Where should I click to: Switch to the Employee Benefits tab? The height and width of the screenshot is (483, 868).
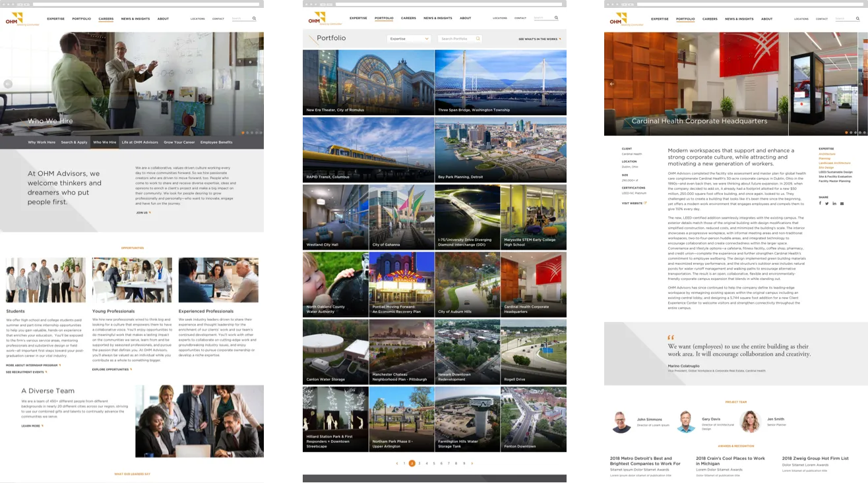coord(216,142)
